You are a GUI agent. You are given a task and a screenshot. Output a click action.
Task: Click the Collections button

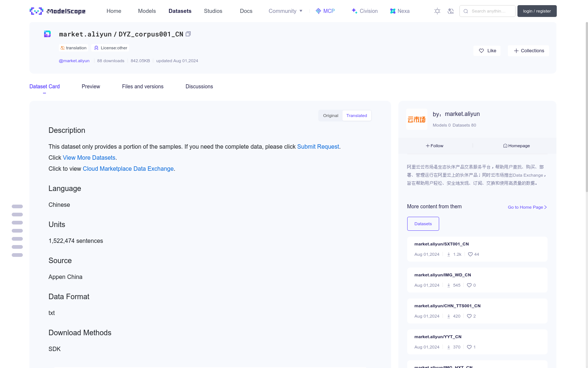(528, 51)
